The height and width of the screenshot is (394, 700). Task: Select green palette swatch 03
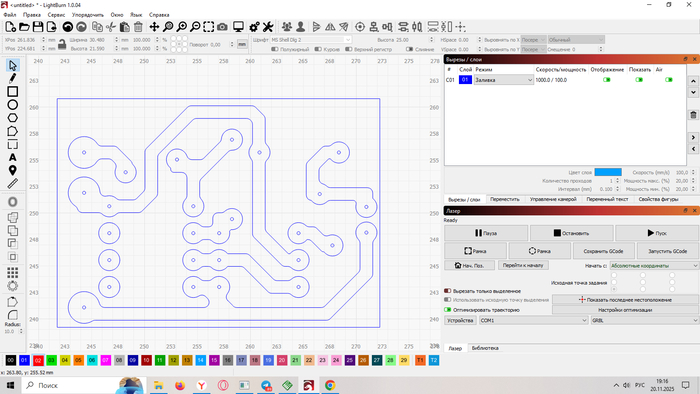pos(51,360)
